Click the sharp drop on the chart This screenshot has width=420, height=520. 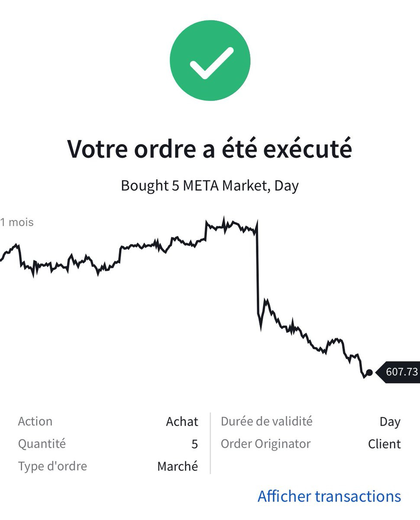pos(257,269)
